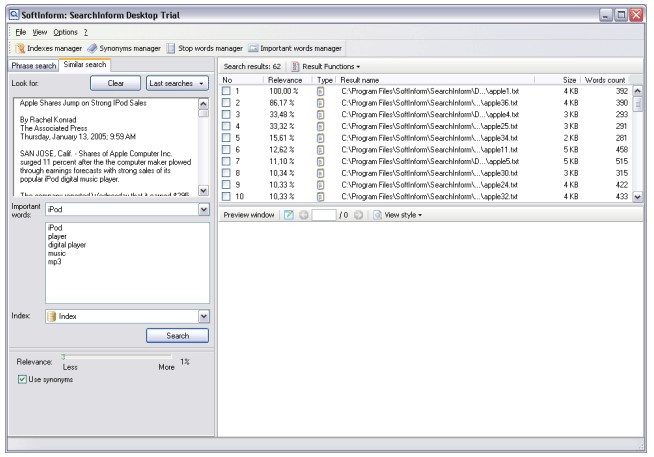Select 'digital player' in important words list

[x=67, y=245]
